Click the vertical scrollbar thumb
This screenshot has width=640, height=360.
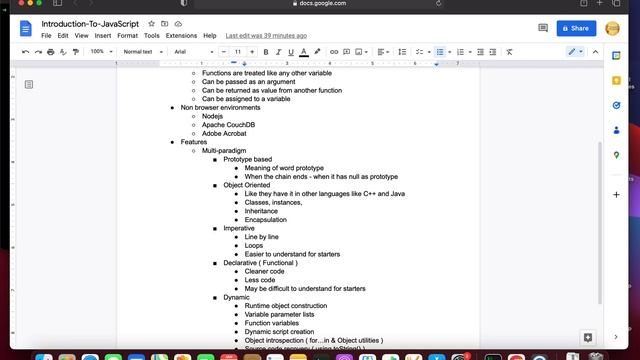[600, 223]
